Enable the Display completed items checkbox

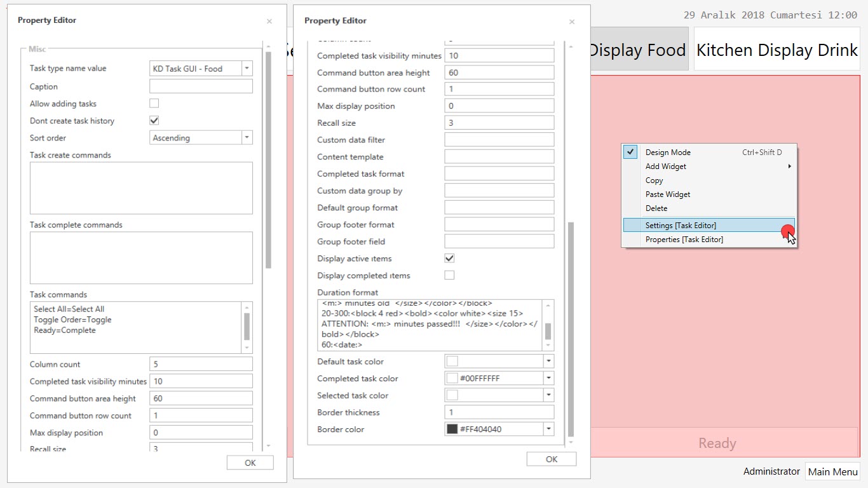point(449,275)
